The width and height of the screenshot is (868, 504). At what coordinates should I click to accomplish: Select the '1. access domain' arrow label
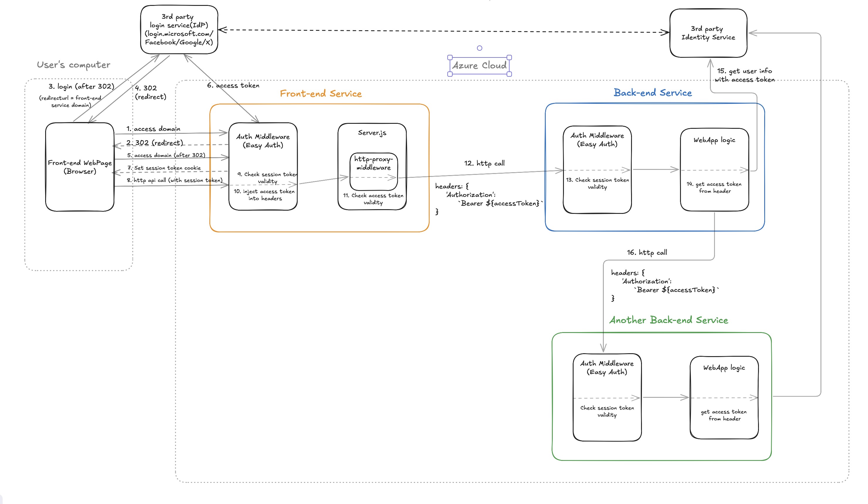click(x=153, y=129)
